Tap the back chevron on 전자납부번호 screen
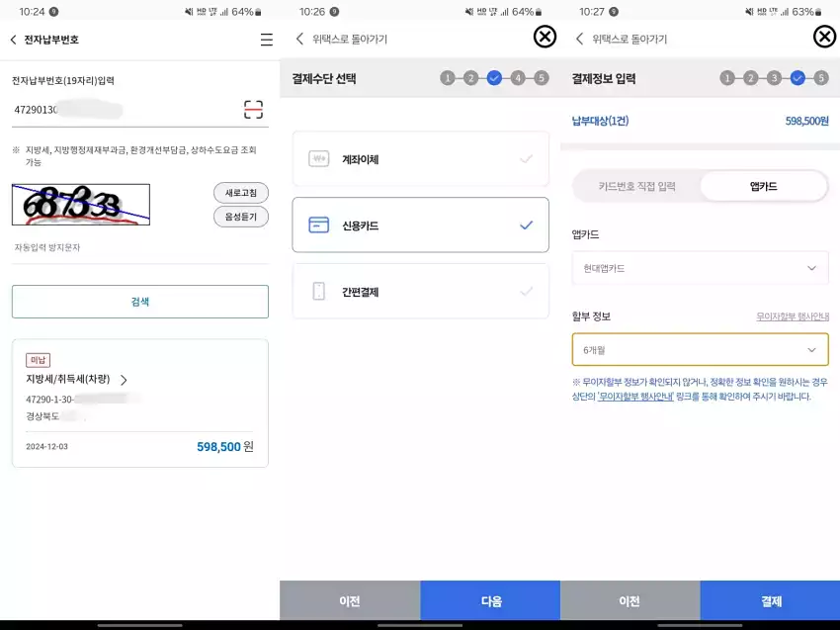Viewport: 840px width, 630px height. (14, 38)
